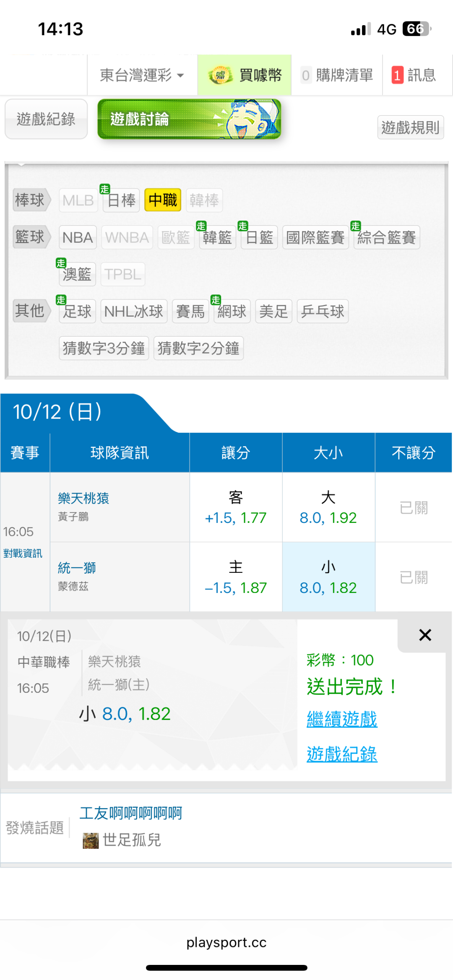This screenshot has width=453, height=980.
Task: Select the 中職 league tab
Action: tap(163, 200)
